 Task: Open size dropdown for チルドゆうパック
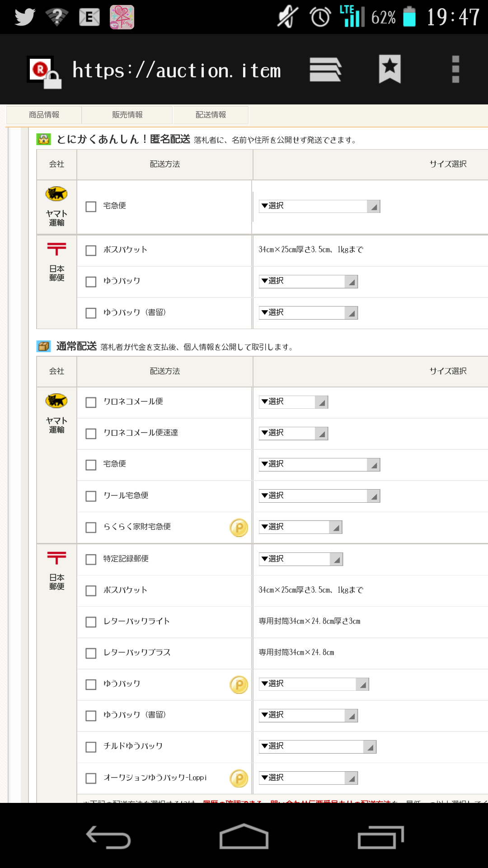point(318,746)
